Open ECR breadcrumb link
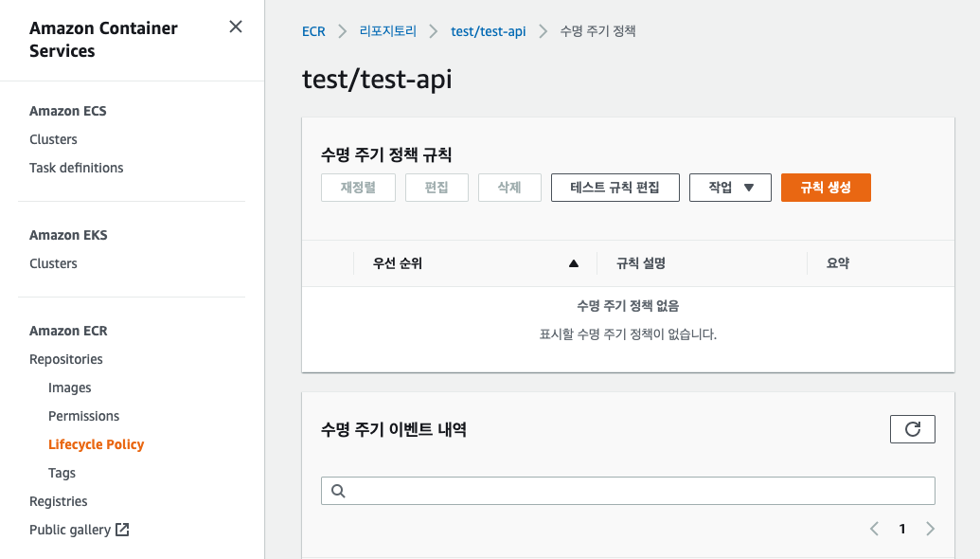The image size is (980, 559). [x=313, y=31]
